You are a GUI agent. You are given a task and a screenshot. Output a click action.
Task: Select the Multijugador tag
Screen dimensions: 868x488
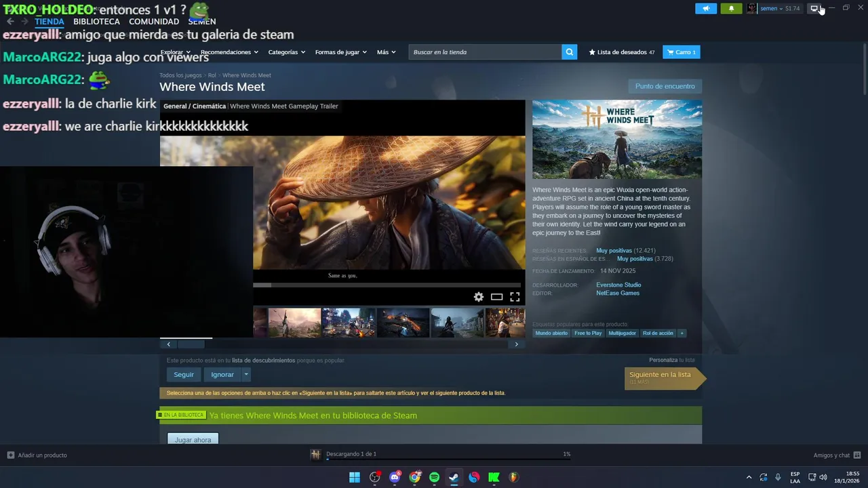click(623, 333)
